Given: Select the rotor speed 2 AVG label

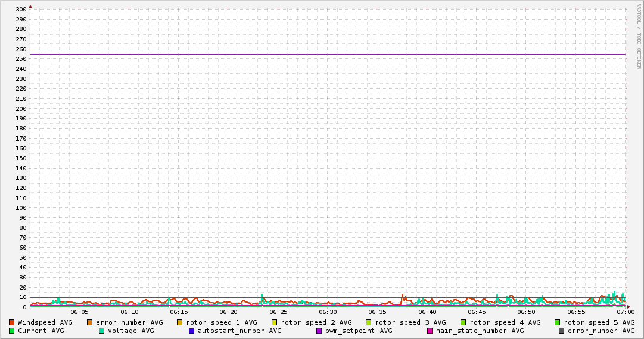Looking at the screenshot, I should [316, 322].
